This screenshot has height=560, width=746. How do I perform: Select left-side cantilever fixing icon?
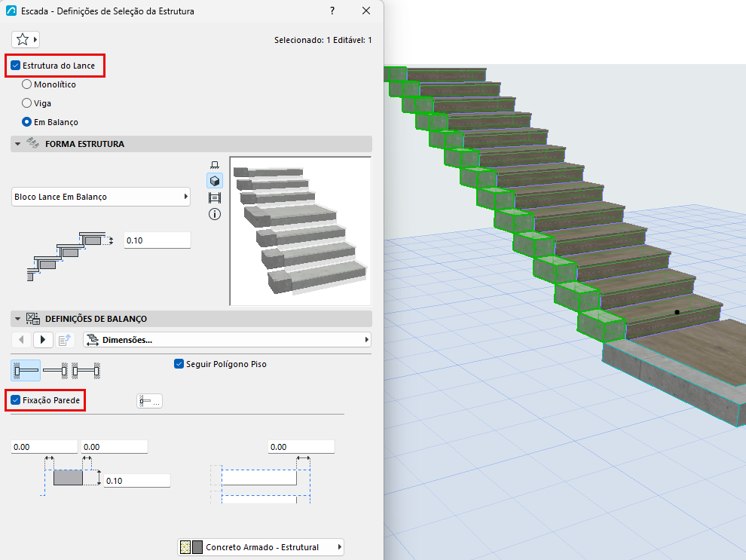pos(26,370)
